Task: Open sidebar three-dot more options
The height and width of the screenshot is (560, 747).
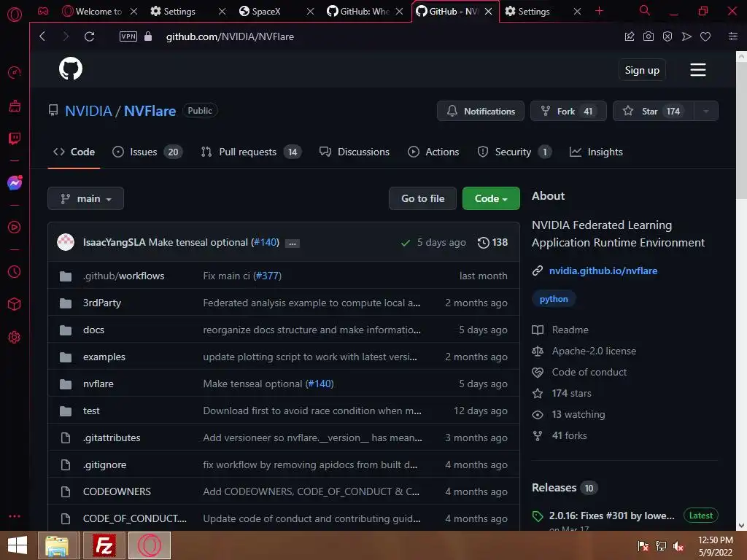Action: pyautogui.click(x=15, y=516)
